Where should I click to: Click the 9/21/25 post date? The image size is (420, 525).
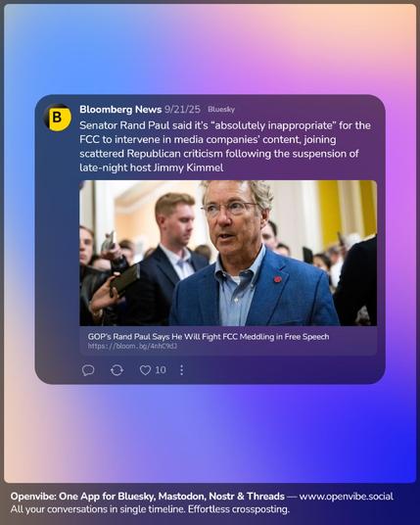click(182, 109)
